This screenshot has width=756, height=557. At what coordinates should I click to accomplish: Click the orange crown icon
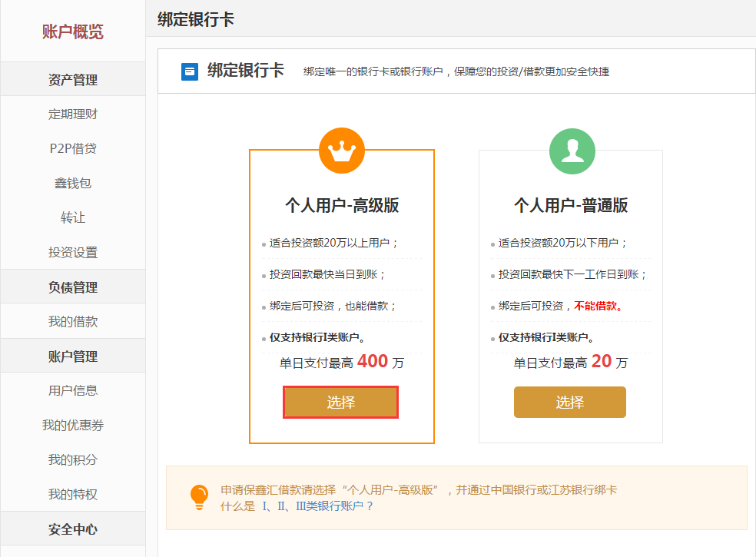tap(342, 151)
